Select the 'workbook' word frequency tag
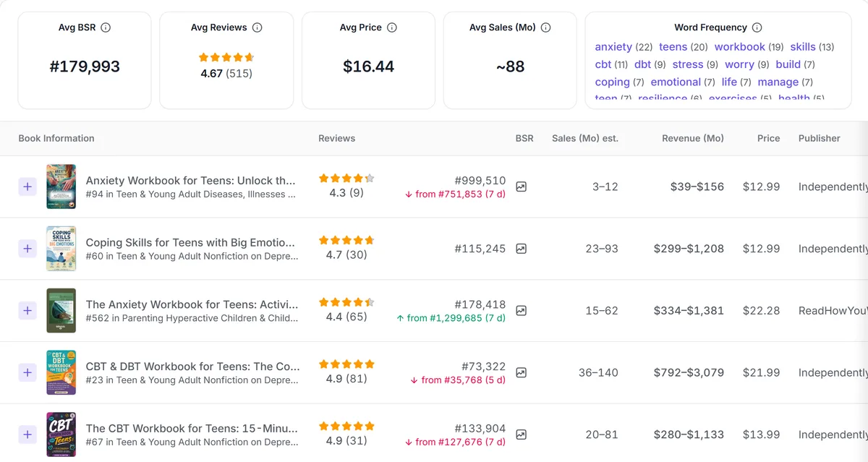The image size is (868, 462). coord(739,47)
